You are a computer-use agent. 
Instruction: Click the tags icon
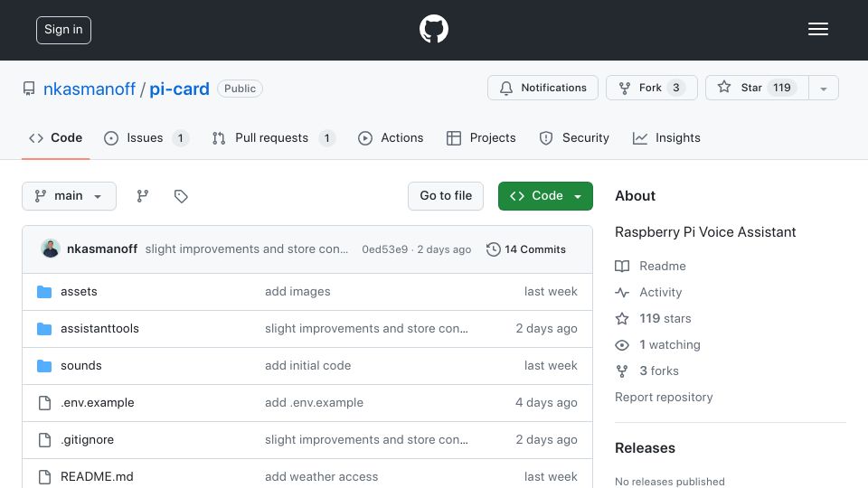(x=181, y=196)
